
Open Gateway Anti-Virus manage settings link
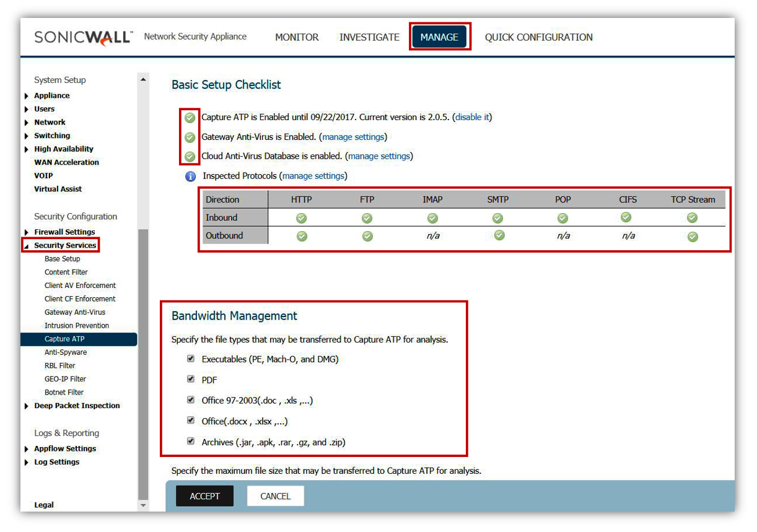point(353,137)
